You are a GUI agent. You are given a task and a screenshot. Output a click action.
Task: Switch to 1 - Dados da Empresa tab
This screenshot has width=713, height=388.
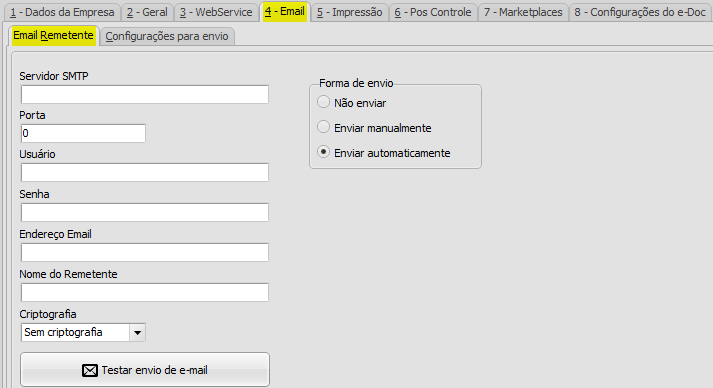click(62, 12)
